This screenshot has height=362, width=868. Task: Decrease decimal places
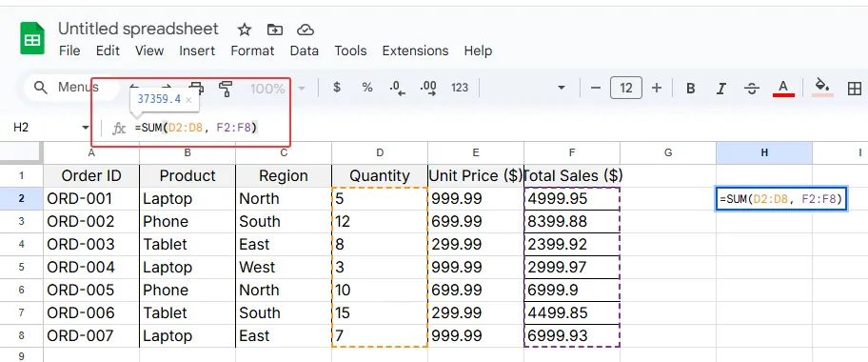click(x=397, y=88)
